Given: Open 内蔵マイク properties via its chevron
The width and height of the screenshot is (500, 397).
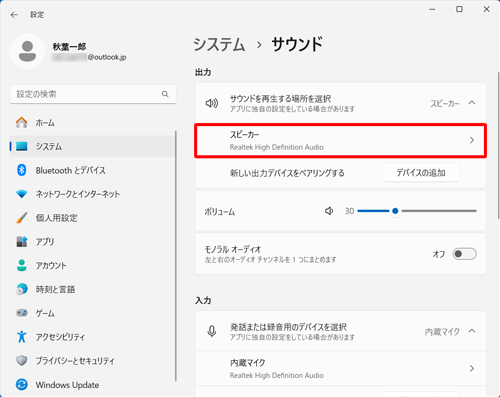Looking at the screenshot, I should point(472,368).
